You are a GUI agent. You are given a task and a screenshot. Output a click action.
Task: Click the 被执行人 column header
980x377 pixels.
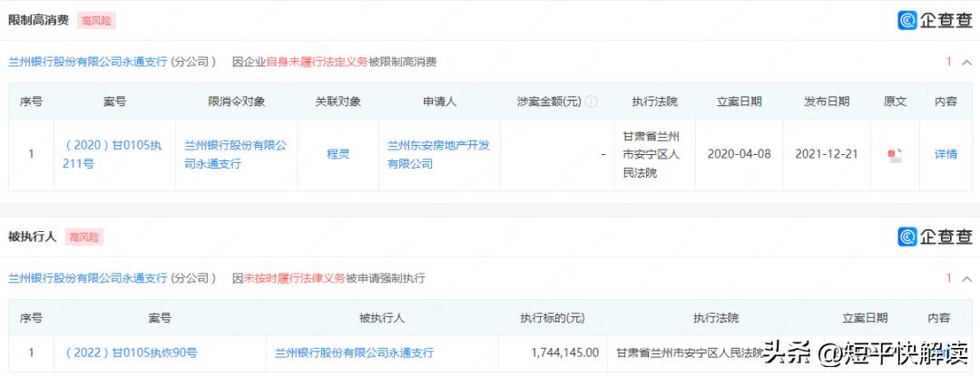382,318
